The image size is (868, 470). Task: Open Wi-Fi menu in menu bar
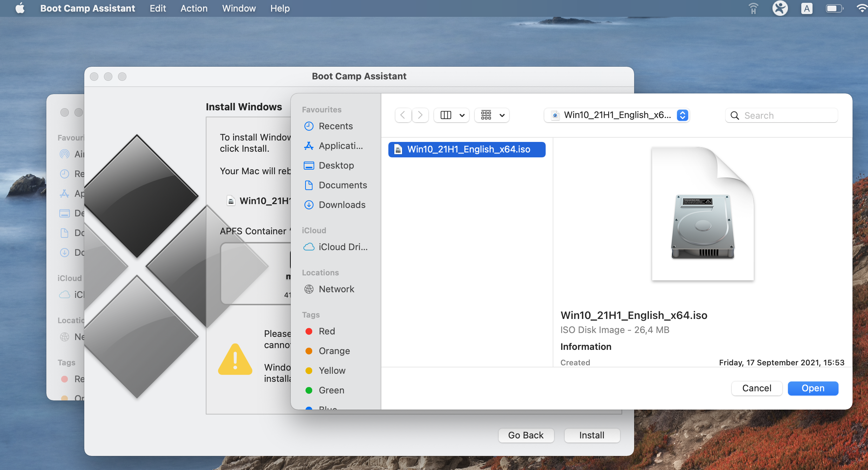point(862,8)
